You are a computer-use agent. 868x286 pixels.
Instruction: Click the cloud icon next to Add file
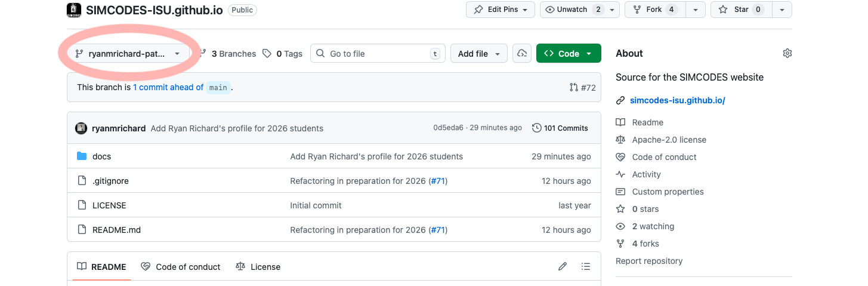click(x=522, y=54)
